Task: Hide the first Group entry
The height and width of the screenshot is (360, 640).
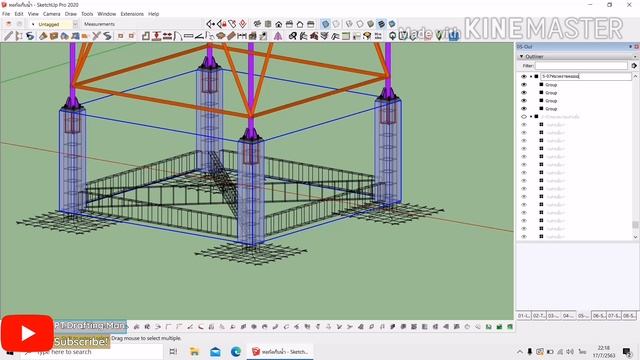Action: [x=524, y=84]
